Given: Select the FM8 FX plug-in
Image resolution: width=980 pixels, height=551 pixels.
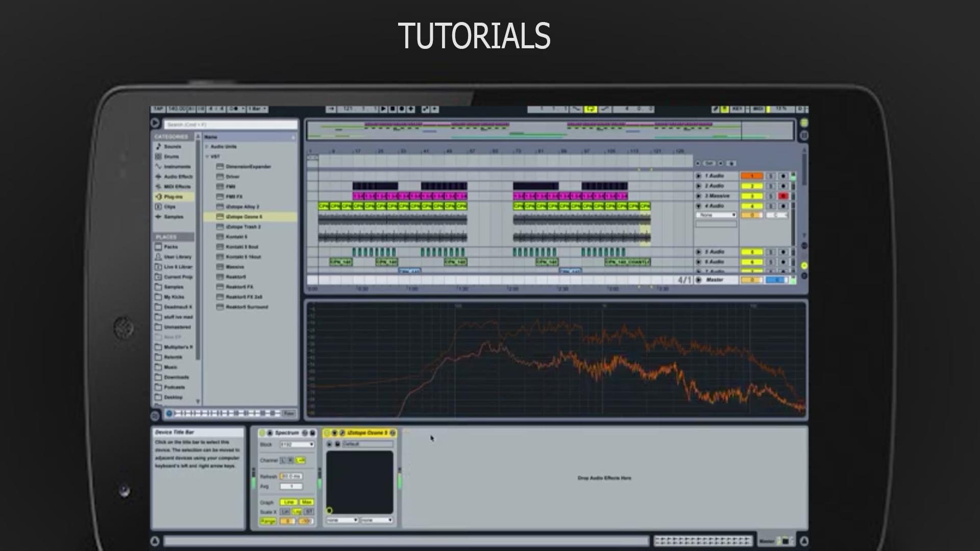Looking at the screenshot, I should (x=250, y=197).
